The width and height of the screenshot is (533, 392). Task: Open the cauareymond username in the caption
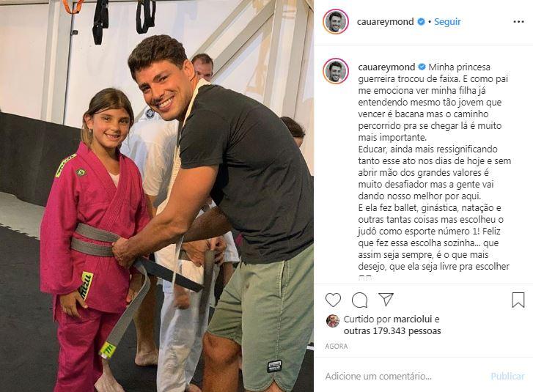[x=386, y=67]
